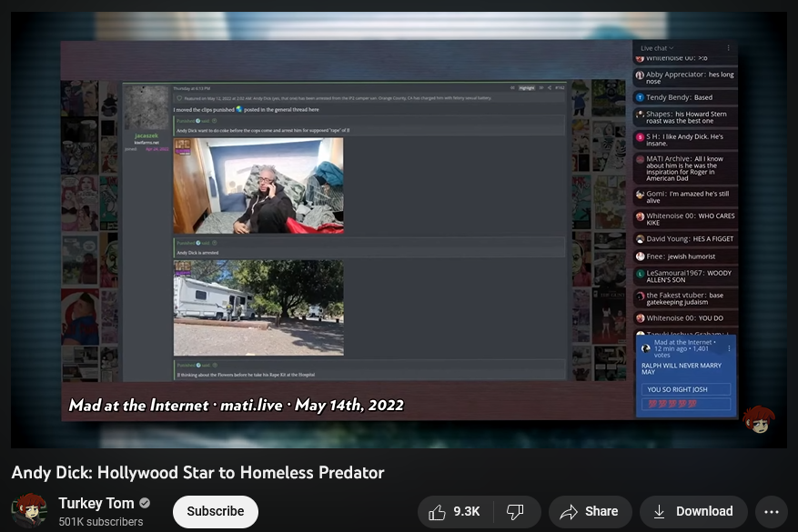The height and width of the screenshot is (532, 798).
Task: Click the jacaszek forum username
Action: (x=146, y=136)
